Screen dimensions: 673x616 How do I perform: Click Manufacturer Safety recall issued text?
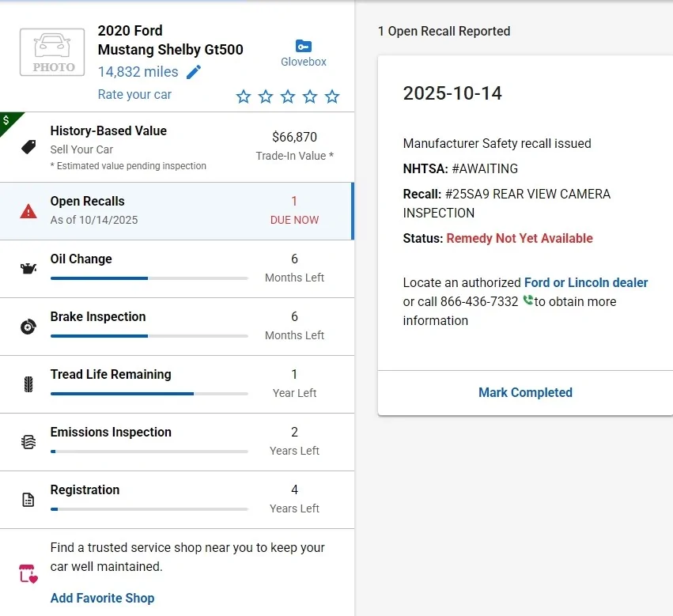[x=497, y=143]
